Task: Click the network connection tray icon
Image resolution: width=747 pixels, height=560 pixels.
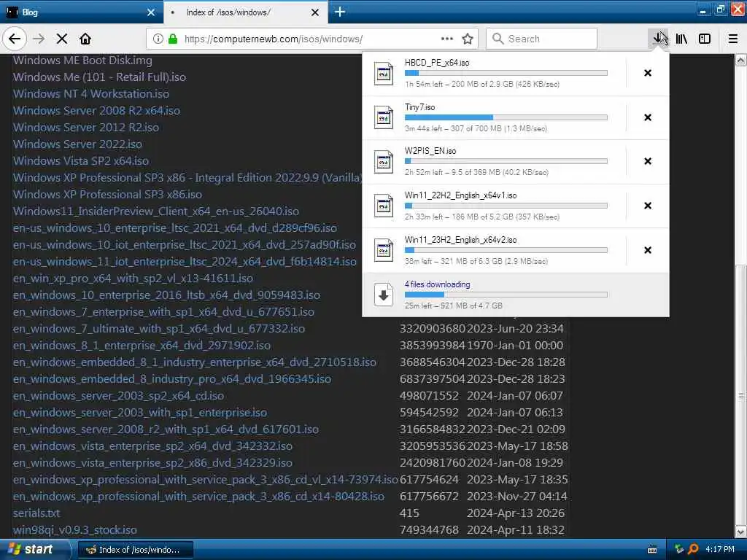Action: click(679, 549)
